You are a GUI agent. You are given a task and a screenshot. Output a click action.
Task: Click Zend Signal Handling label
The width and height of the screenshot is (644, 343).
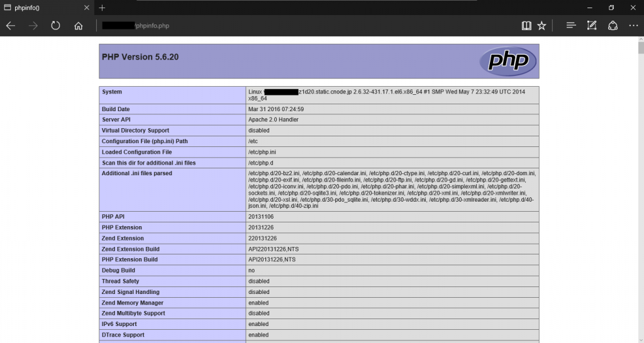[131, 292]
